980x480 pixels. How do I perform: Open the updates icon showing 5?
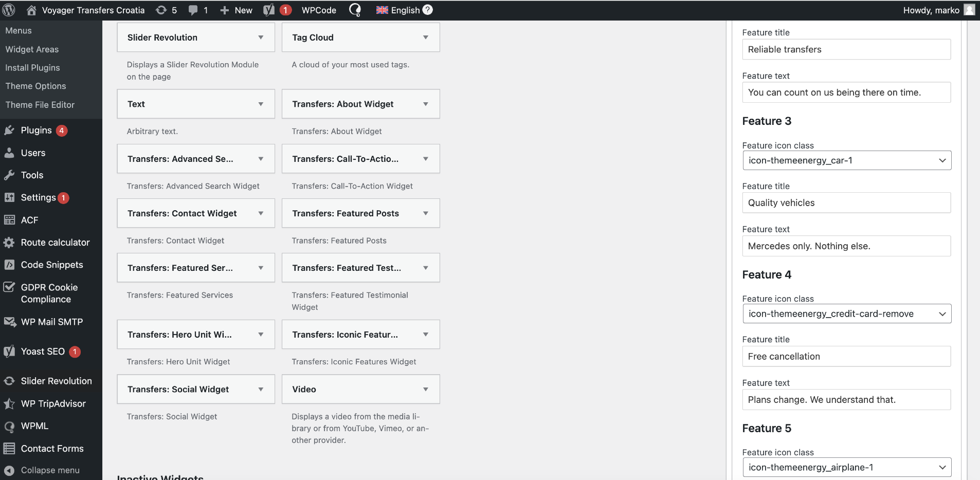[x=161, y=10]
